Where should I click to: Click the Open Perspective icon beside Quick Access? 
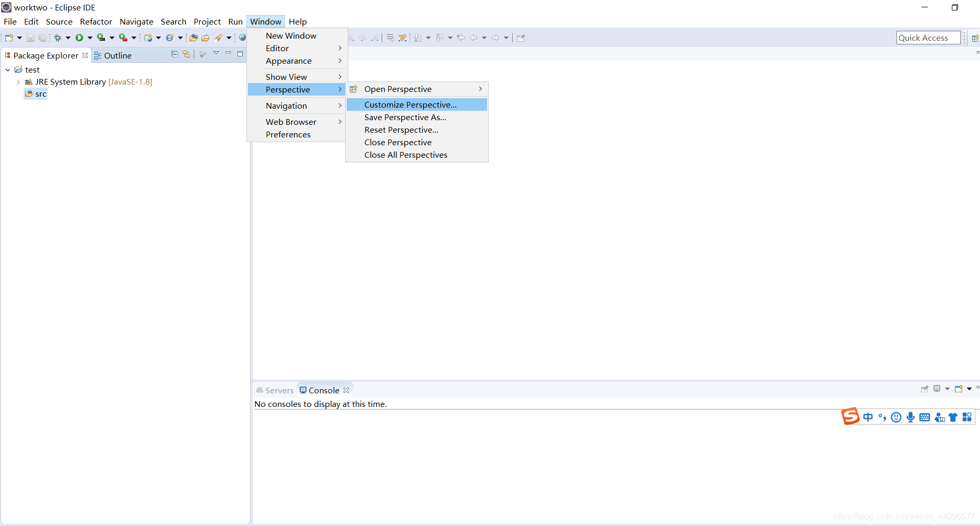pyautogui.click(x=975, y=38)
